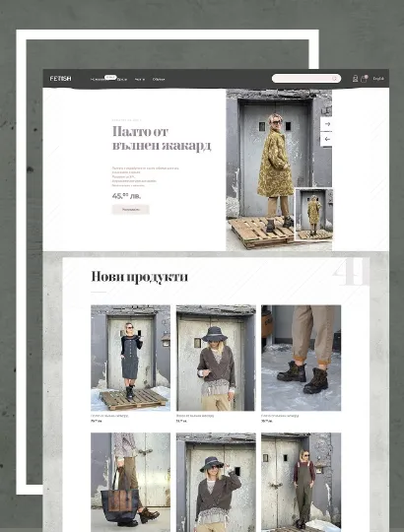This screenshot has height=532, width=404.
Task: Click the search magnifier icon
Action: pyautogui.click(x=334, y=79)
